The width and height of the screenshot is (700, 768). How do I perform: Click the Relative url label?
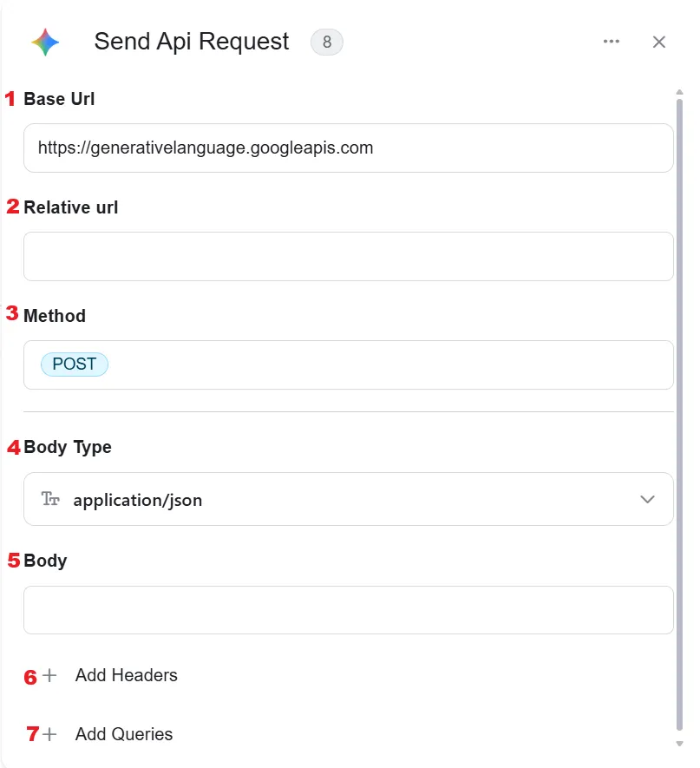[x=71, y=207]
